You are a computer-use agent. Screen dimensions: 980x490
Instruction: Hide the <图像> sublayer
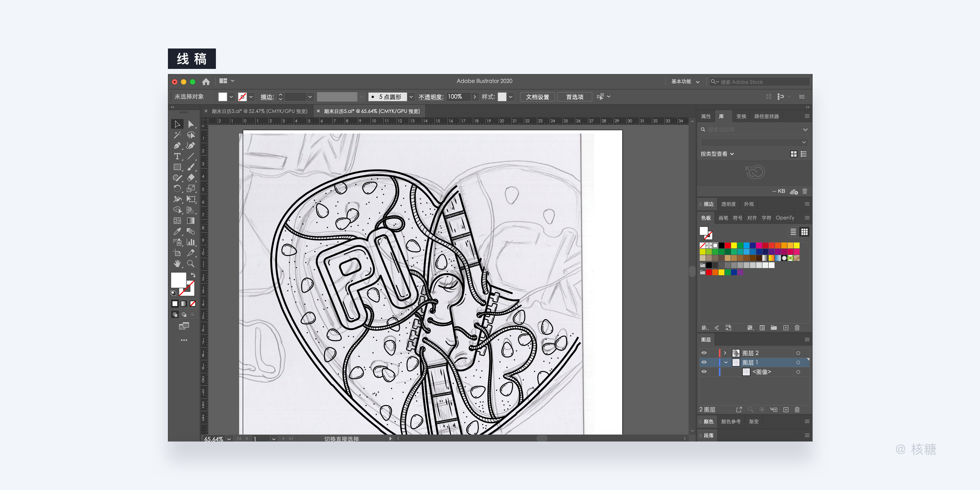click(x=704, y=372)
